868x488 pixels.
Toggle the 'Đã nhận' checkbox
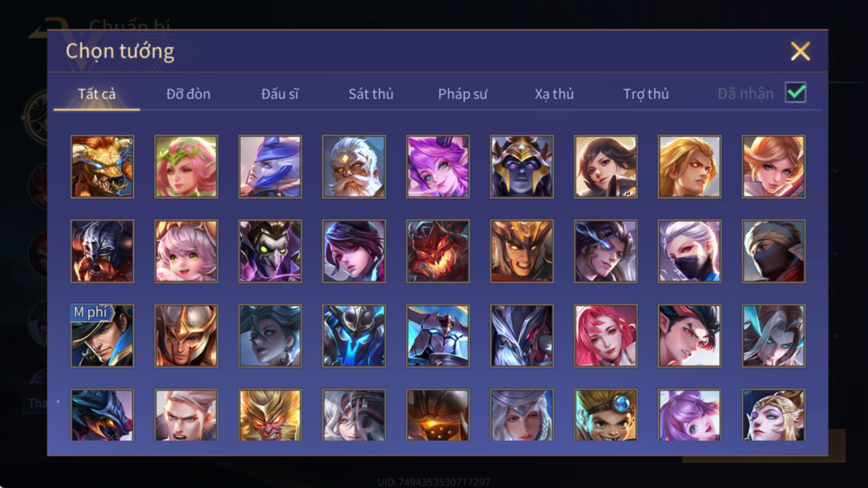795,93
